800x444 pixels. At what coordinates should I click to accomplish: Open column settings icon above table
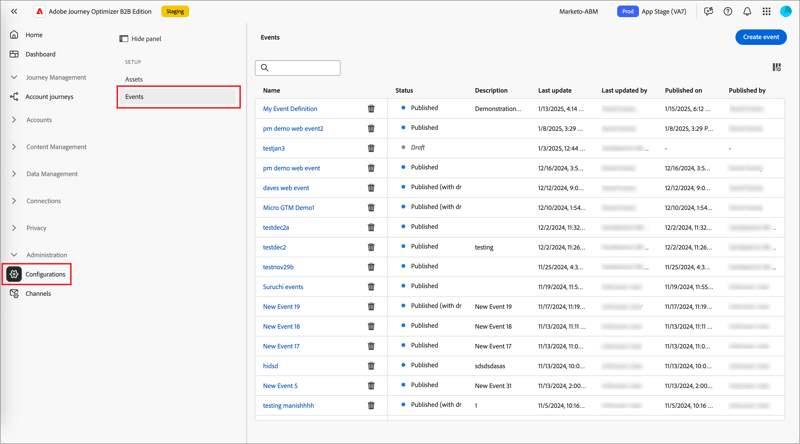(x=777, y=67)
